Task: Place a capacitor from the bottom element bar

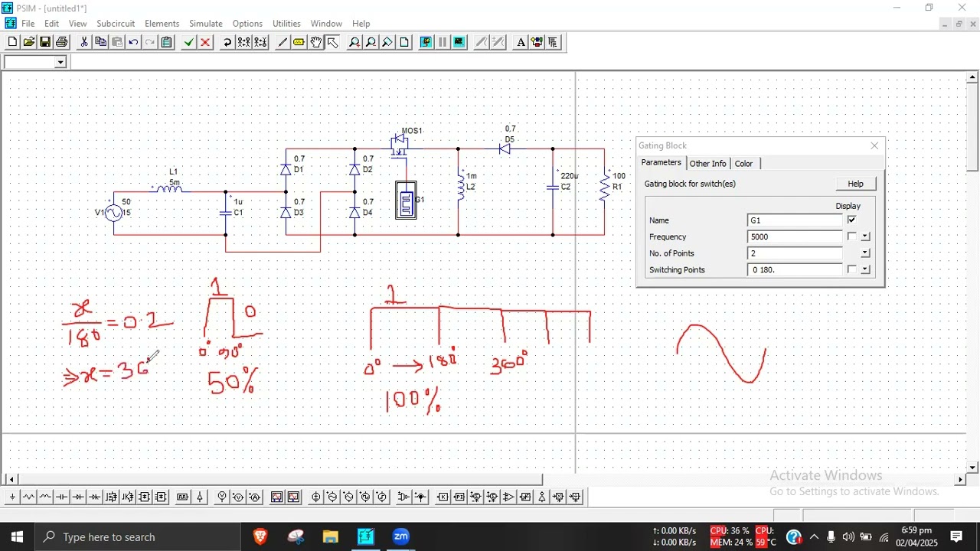Action: coord(62,497)
